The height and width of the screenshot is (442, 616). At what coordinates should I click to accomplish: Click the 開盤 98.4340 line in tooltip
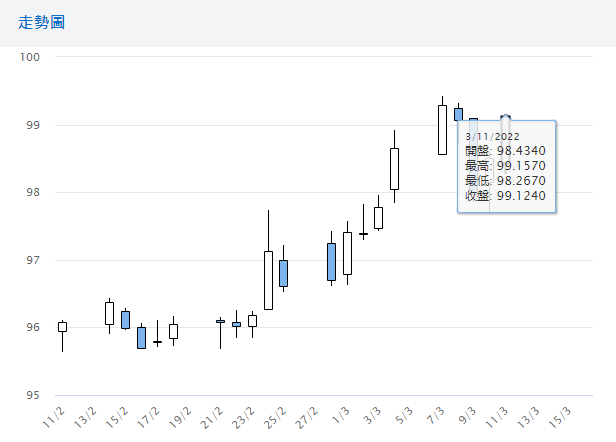point(505,151)
